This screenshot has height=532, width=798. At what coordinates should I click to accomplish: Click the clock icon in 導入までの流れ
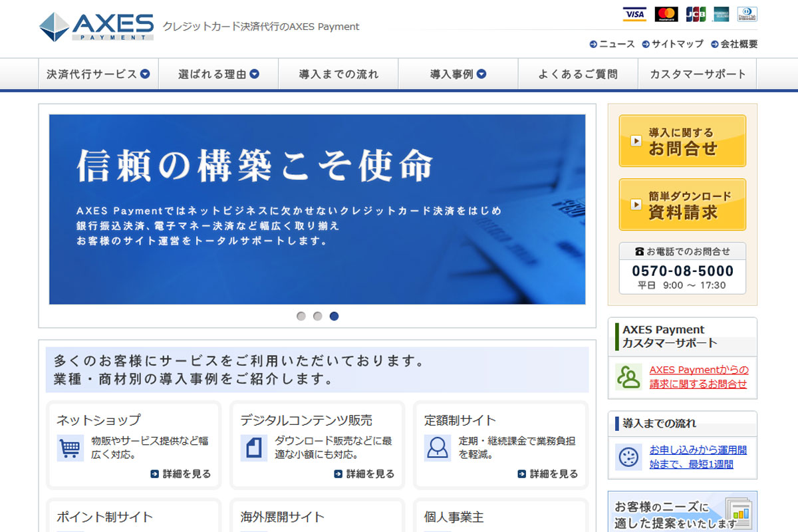(x=628, y=457)
